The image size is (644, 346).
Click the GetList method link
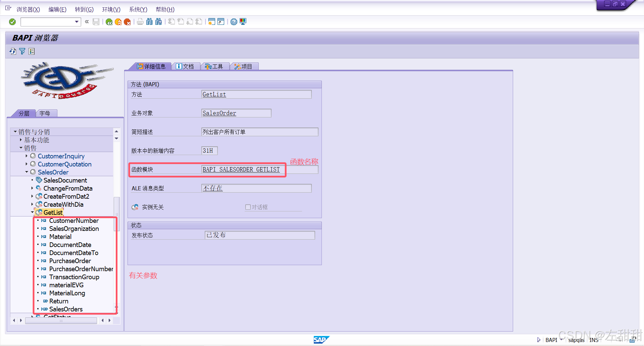tap(214, 94)
